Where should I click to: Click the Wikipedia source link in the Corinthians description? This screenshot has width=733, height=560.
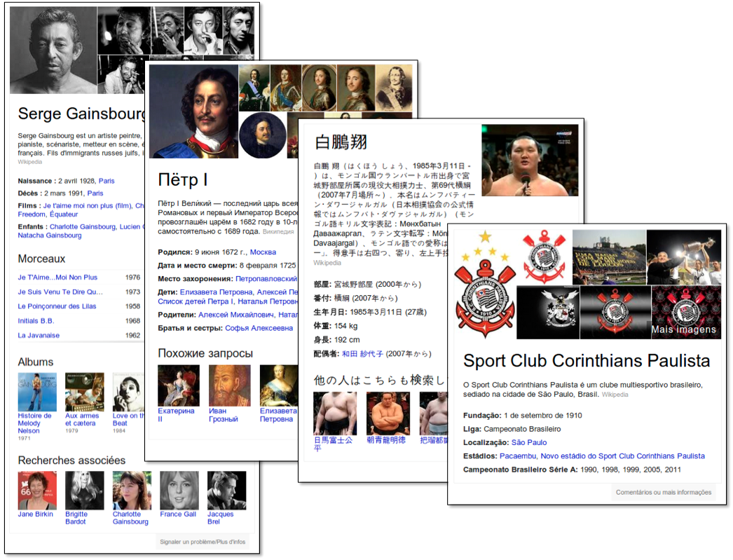615,395
